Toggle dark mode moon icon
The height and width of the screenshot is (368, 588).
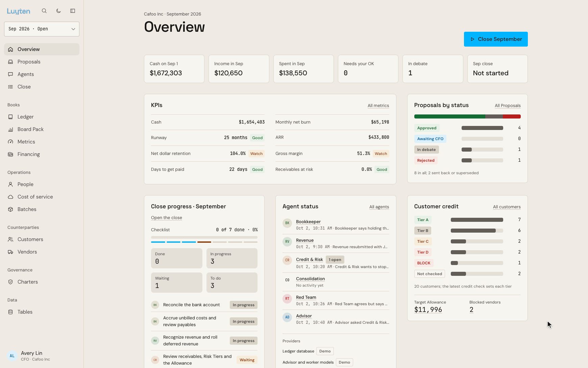(x=58, y=11)
